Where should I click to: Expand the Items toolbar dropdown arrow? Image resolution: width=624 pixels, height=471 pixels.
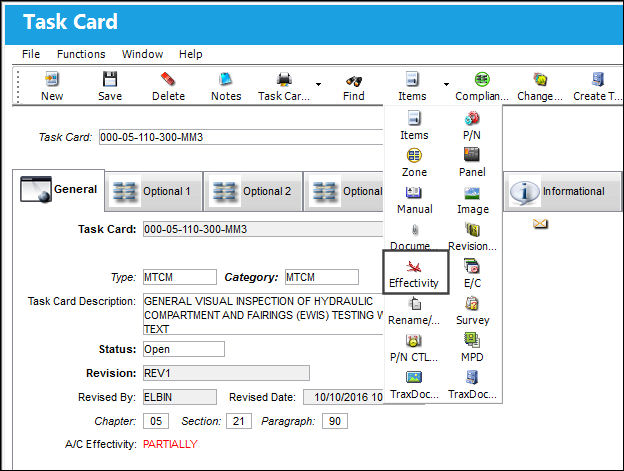(x=447, y=84)
